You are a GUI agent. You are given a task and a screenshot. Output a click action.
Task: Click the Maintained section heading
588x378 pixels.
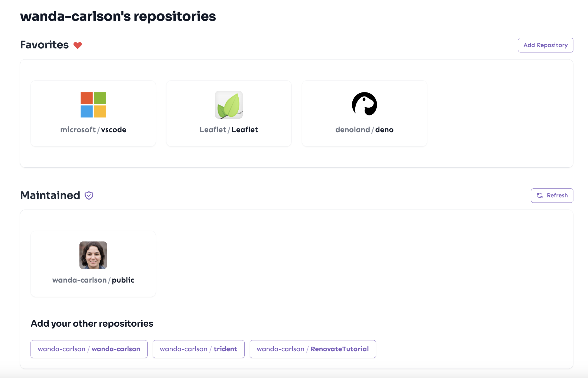tap(50, 195)
